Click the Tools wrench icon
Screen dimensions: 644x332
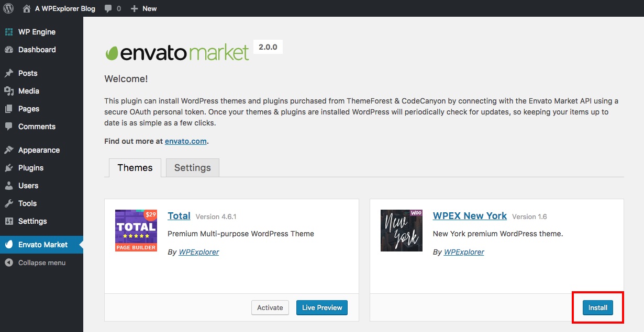coord(8,203)
